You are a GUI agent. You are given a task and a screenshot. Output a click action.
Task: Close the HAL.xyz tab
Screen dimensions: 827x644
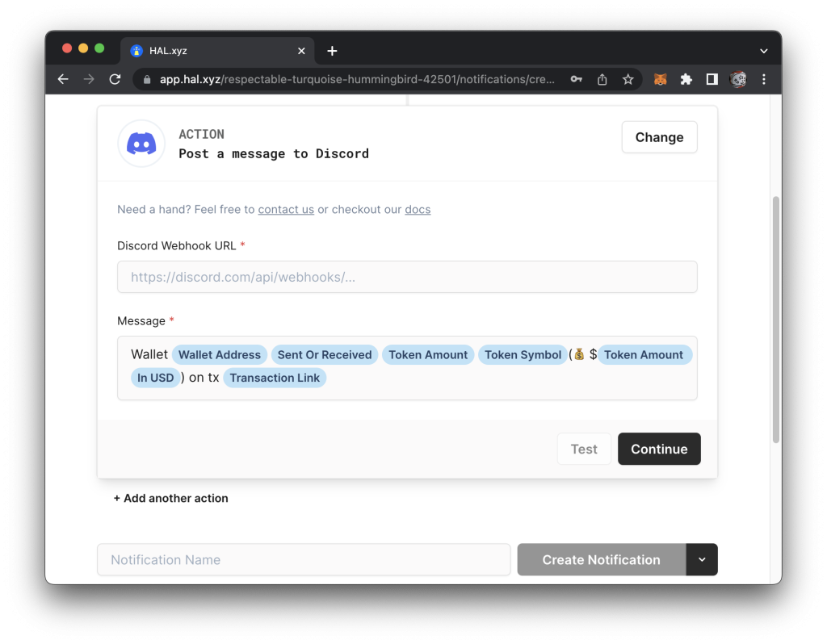click(x=301, y=51)
